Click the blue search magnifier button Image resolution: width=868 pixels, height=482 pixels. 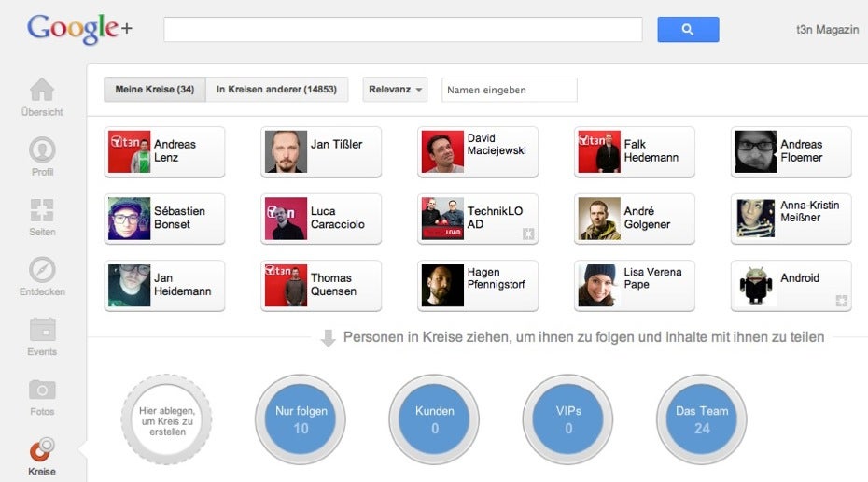pyautogui.click(x=688, y=29)
